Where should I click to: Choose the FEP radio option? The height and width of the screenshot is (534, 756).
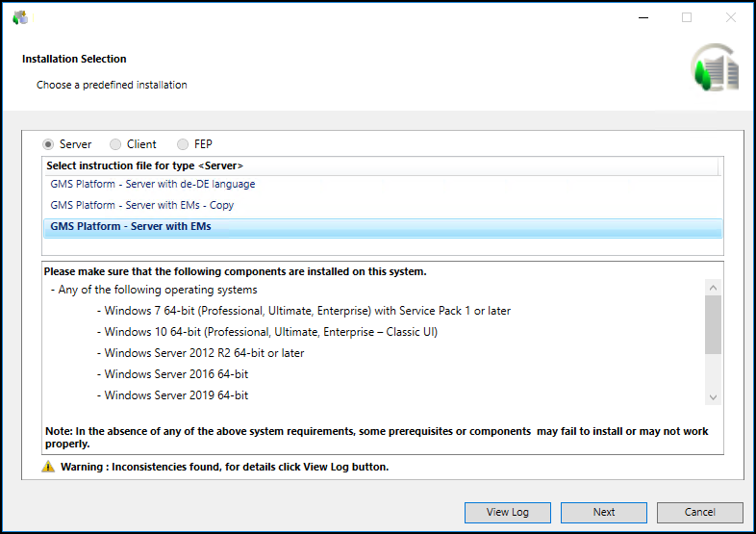pyautogui.click(x=183, y=144)
